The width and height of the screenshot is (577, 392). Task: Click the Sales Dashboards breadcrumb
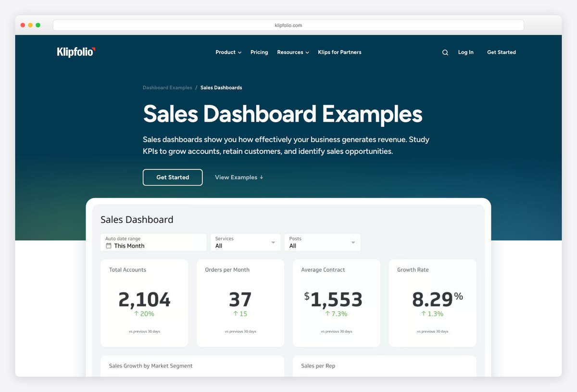point(221,88)
